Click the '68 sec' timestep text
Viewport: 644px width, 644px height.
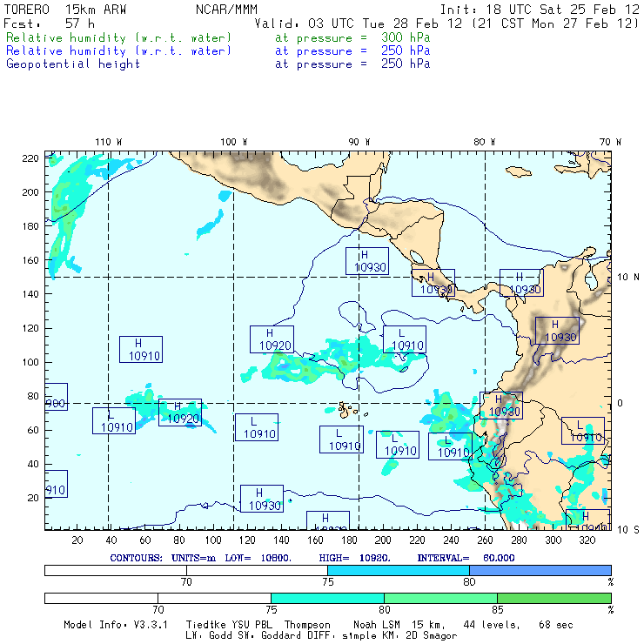pos(556,625)
